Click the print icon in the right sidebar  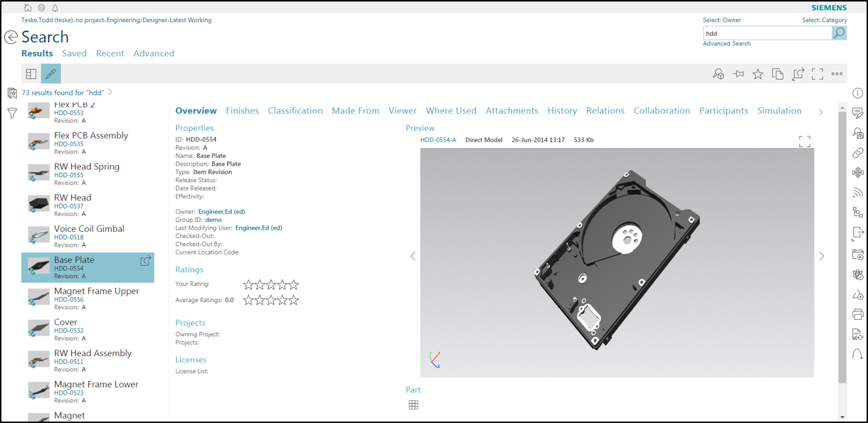pyautogui.click(x=857, y=314)
